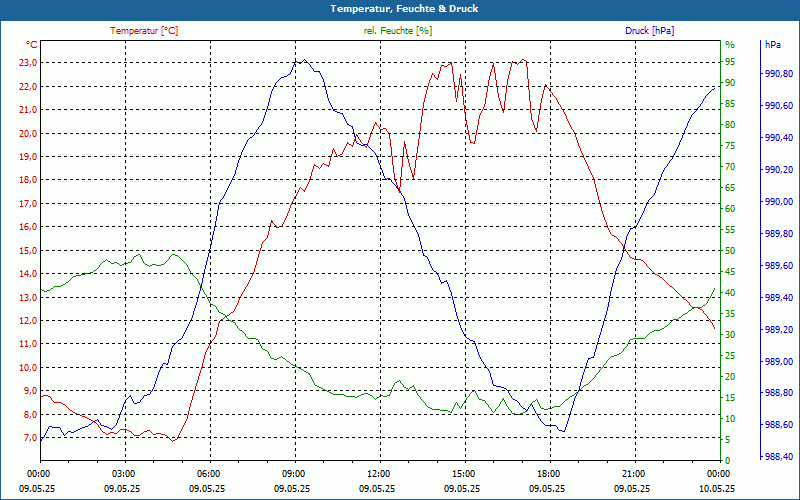Click the '%' unit label on the humidity axis
This screenshot has height=500, width=800.
pyautogui.click(x=730, y=45)
